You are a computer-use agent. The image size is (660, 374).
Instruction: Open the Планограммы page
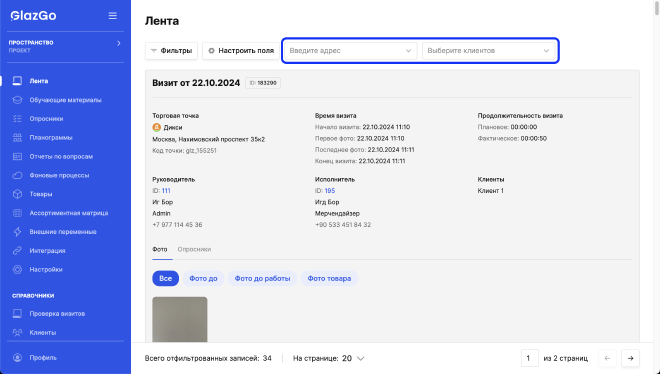pos(51,138)
